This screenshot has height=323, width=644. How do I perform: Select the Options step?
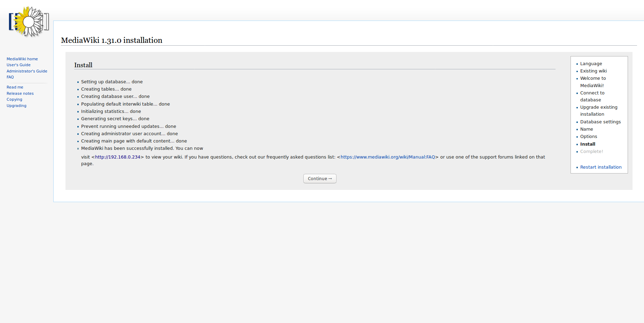pos(589,137)
